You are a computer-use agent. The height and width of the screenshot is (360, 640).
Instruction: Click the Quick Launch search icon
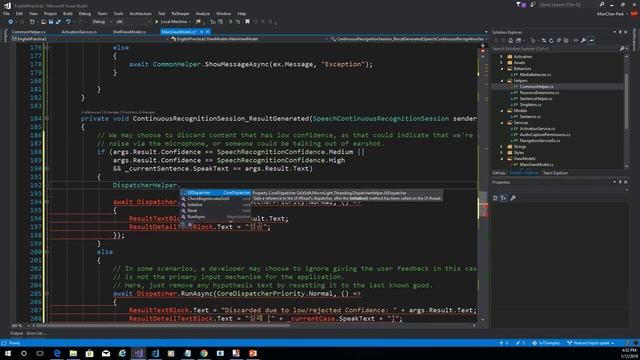click(x=602, y=4)
